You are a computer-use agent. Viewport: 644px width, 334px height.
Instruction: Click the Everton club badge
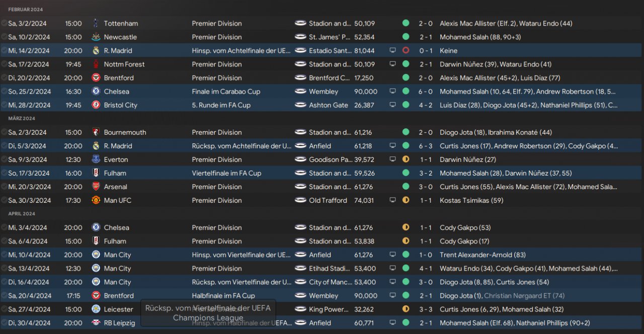(96, 159)
